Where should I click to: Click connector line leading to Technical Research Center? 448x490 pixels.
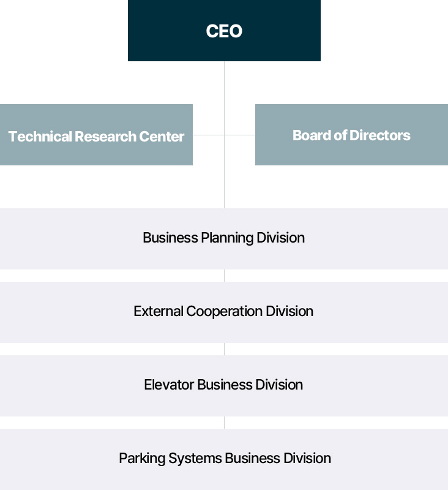208,135
